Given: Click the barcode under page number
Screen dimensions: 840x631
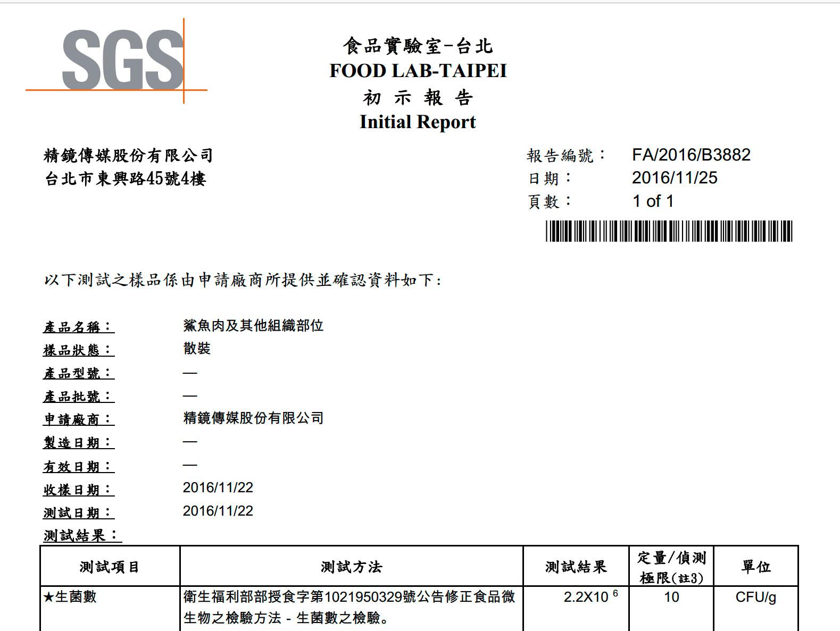Looking at the screenshot, I should coord(669,231).
